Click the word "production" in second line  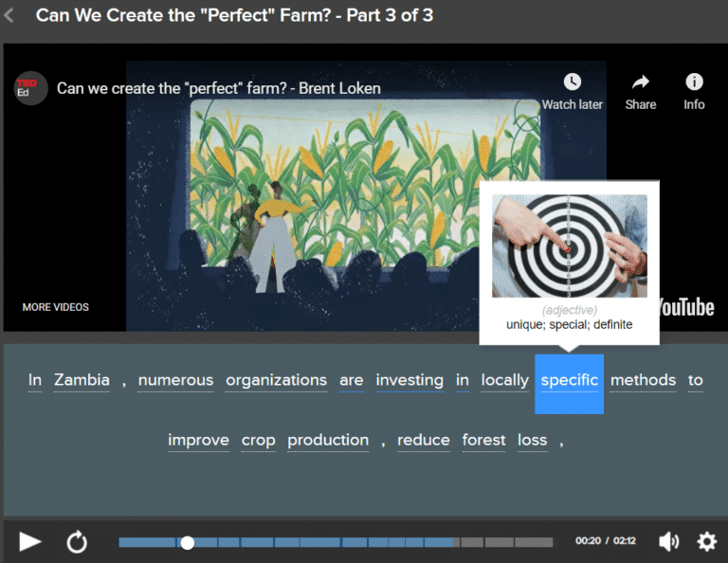tap(328, 440)
